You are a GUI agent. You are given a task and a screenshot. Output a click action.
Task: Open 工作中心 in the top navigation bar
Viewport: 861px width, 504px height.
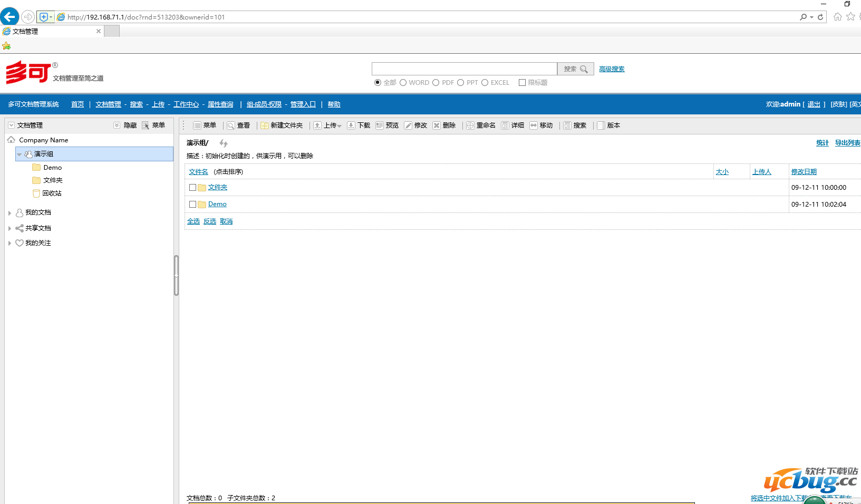point(186,104)
